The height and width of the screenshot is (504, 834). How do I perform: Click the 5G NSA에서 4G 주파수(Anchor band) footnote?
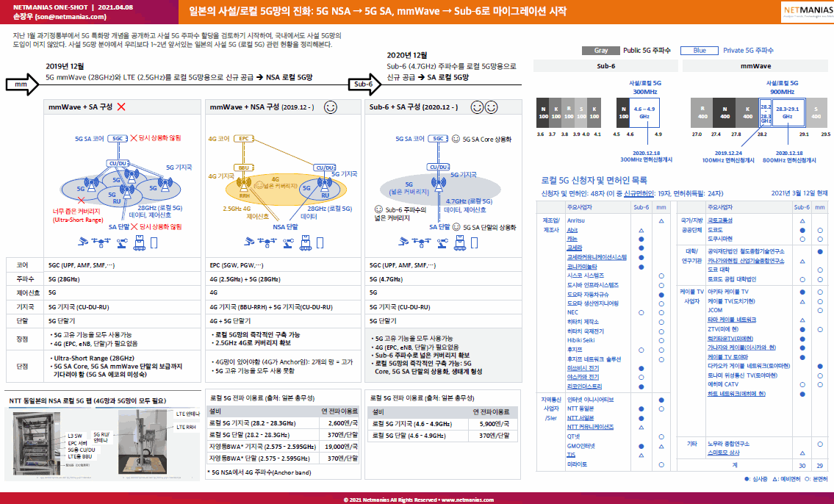point(259,472)
